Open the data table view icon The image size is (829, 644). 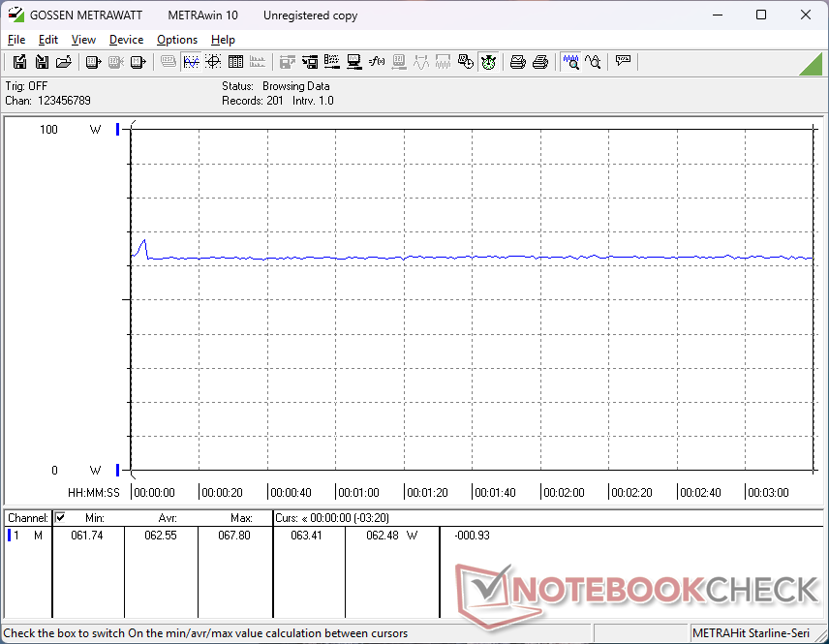pos(235,62)
